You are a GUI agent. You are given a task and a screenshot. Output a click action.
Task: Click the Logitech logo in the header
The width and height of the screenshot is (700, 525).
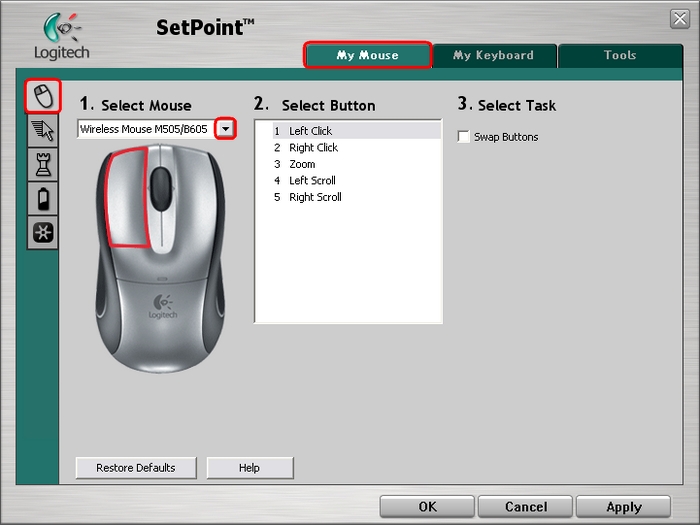(62, 37)
